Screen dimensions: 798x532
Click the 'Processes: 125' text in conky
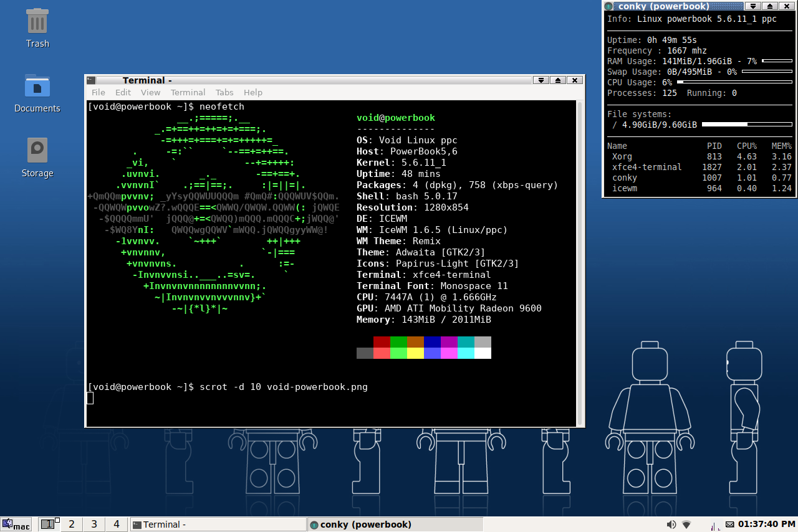point(642,93)
